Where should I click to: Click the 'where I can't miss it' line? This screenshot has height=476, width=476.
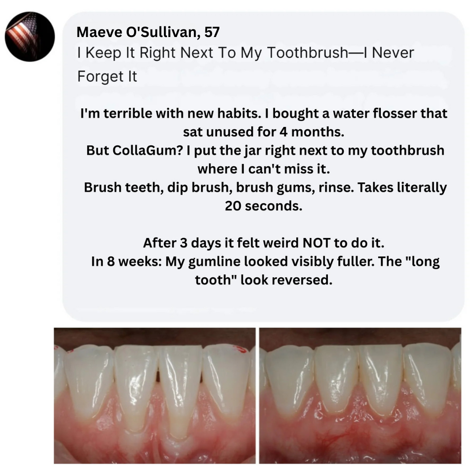[x=264, y=169]
